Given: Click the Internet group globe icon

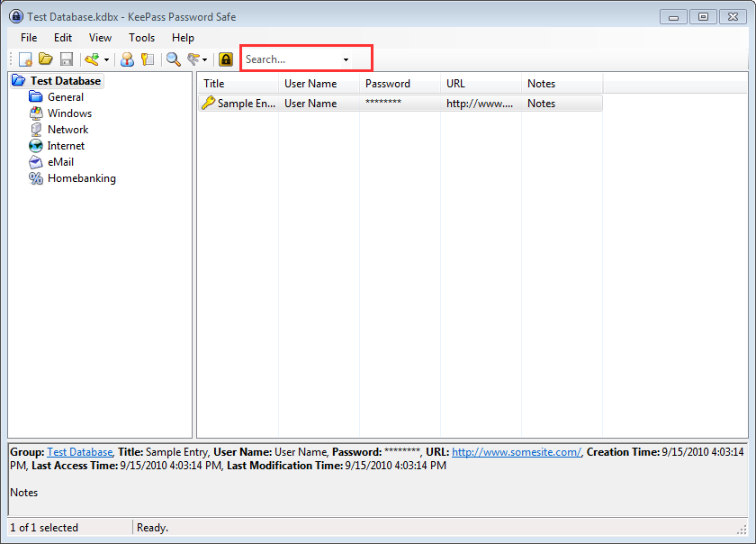Looking at the screenshot, I should (36, 146).
